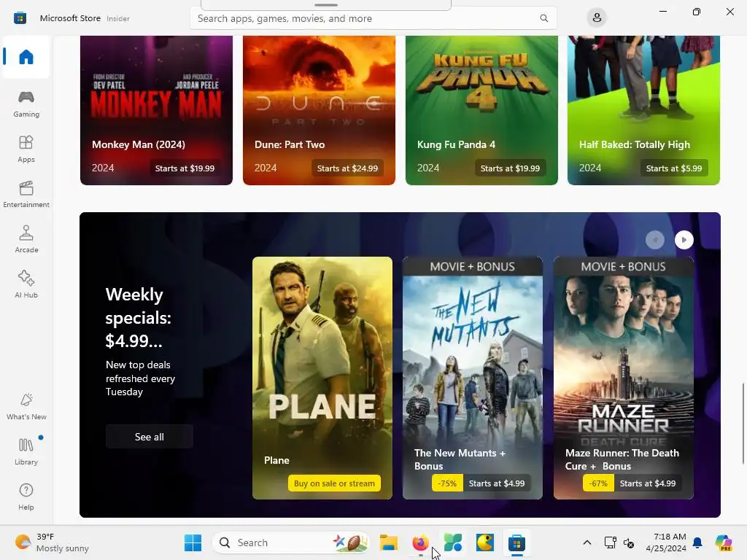Click Maze Runner Starts at $4.99
The width and height of the screenshot is (747, 560).
(648, 483)
